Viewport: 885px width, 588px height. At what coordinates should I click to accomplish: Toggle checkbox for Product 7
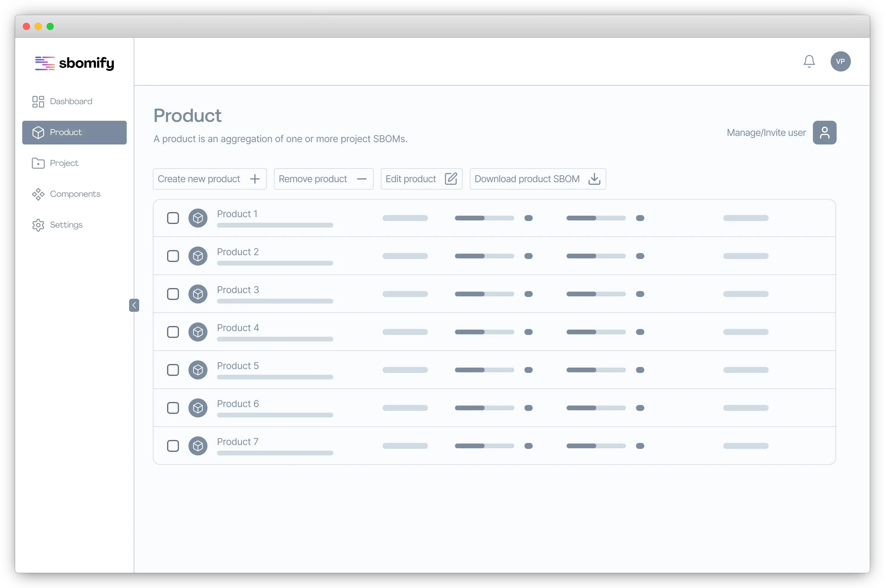click(173, 446)
